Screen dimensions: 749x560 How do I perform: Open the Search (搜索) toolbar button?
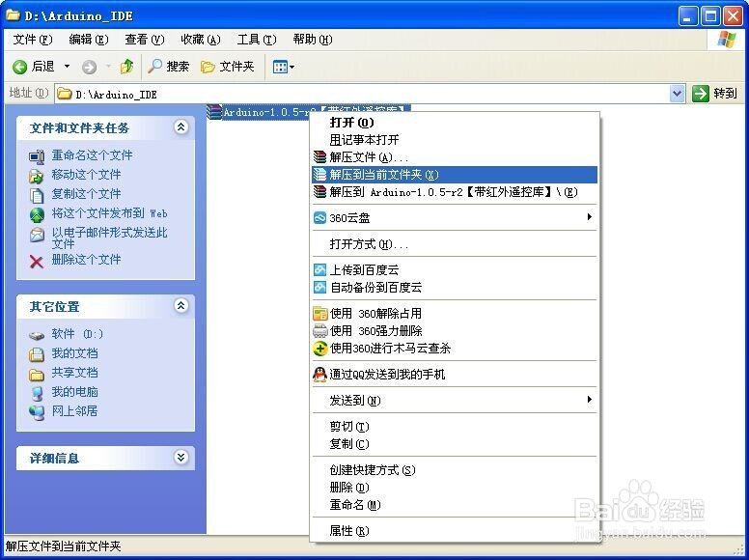168,67
